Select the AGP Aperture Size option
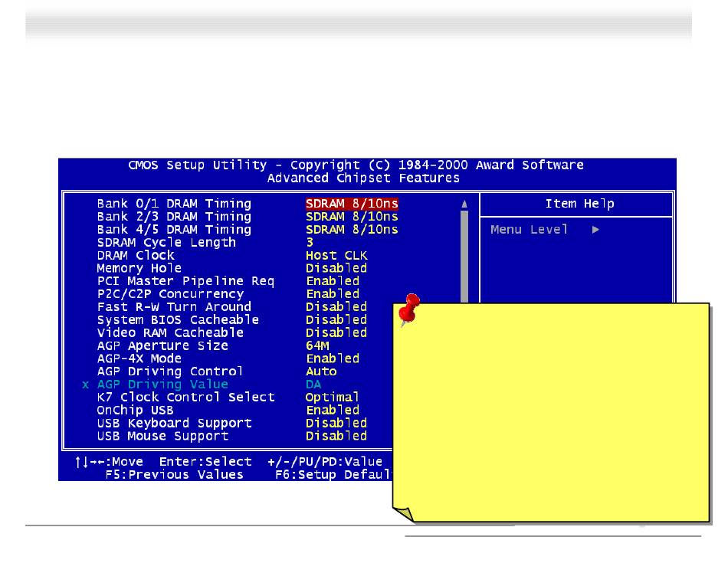The height and width of the screenshot is (563, 728). 162,345
